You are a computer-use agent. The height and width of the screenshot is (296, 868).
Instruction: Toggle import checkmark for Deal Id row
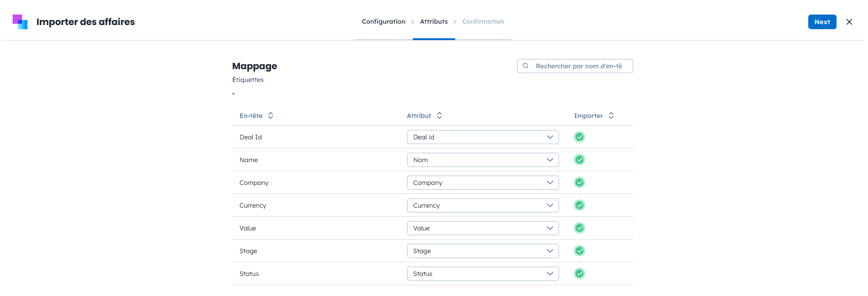pyautogui.click(x=579, y=137)
